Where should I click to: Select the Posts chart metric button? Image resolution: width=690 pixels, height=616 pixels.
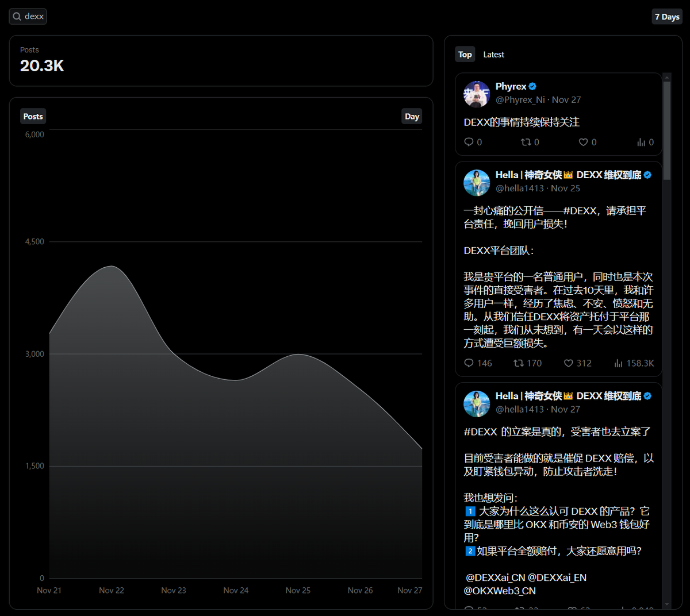point(33,117)
